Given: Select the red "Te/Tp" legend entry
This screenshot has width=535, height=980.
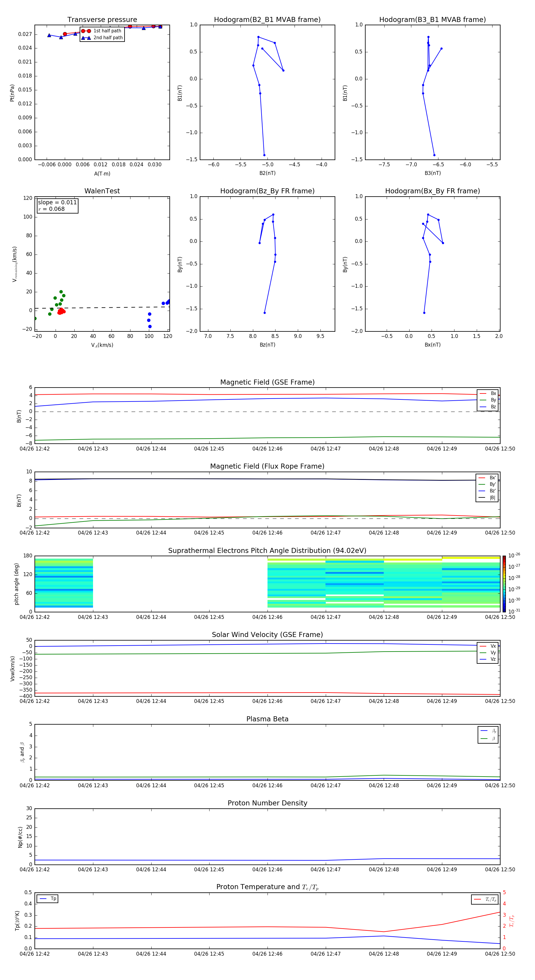Looking at the screenshot, I should pyautogui.click(x=485, y=899).
